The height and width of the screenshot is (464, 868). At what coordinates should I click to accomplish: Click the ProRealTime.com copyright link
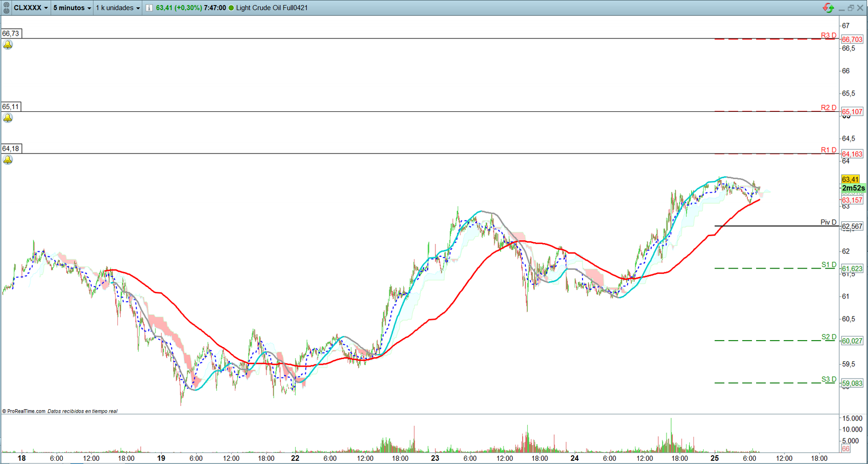coord(26,411)
